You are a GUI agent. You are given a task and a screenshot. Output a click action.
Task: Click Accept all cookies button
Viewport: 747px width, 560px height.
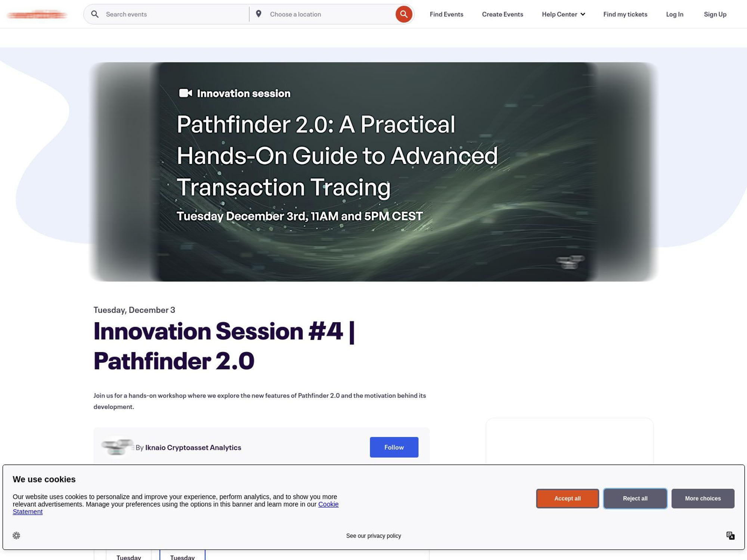pyautogui.click(x=567, y=498)
